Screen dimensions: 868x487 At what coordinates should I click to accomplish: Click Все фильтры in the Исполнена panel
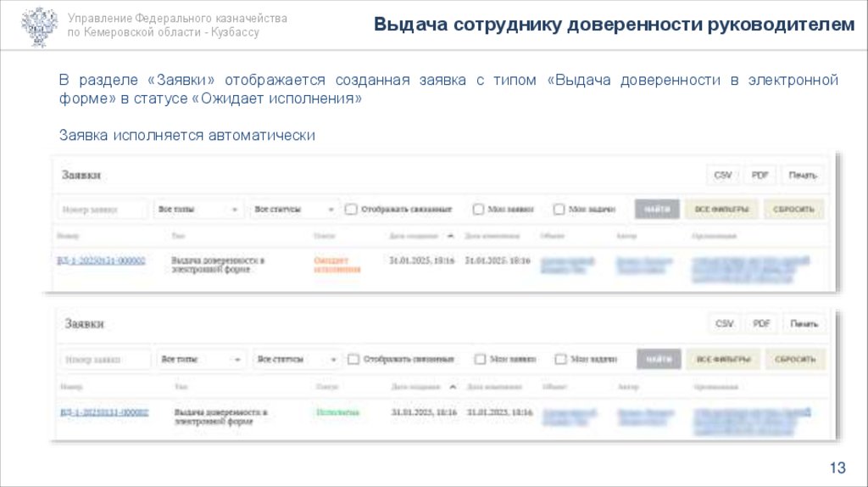click(724, 359)
